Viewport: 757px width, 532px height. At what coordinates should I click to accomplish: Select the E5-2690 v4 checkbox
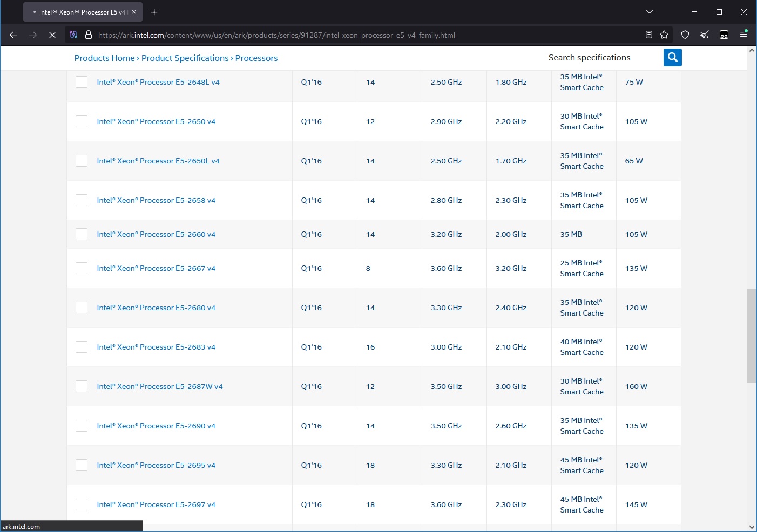coord(82,426)
